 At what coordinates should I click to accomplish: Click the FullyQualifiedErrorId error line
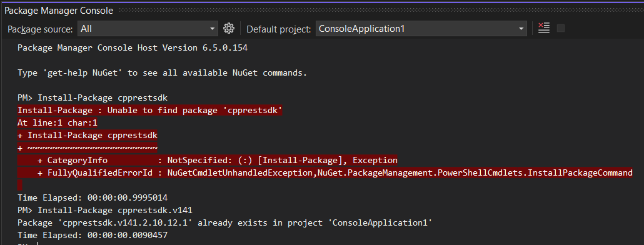tap(325, 172)
